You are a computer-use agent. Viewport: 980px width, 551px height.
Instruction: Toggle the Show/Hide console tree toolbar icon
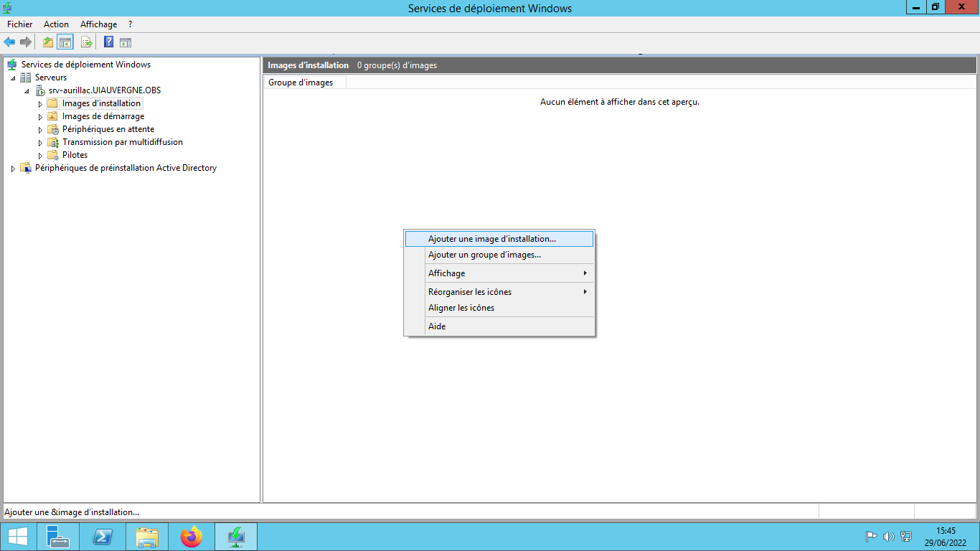(65, 42)
